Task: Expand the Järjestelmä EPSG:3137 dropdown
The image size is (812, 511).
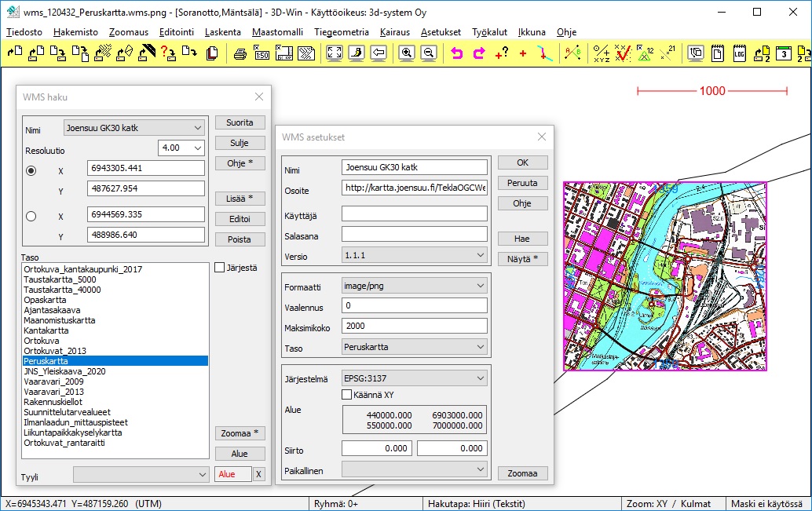Action: click(x=415, y=378)
